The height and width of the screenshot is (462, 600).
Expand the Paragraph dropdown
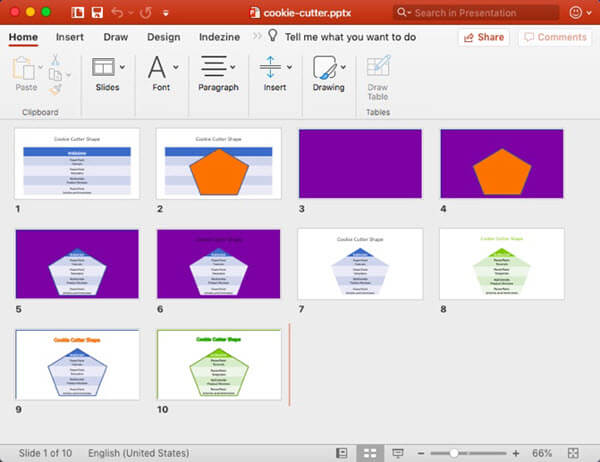click(x=239, y=67)
